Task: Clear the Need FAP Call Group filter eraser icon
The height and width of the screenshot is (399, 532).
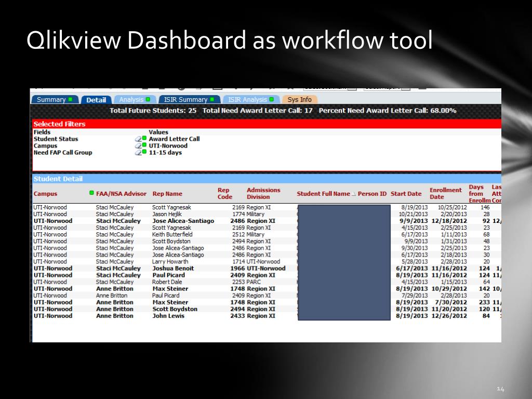Action: point(138,153)
